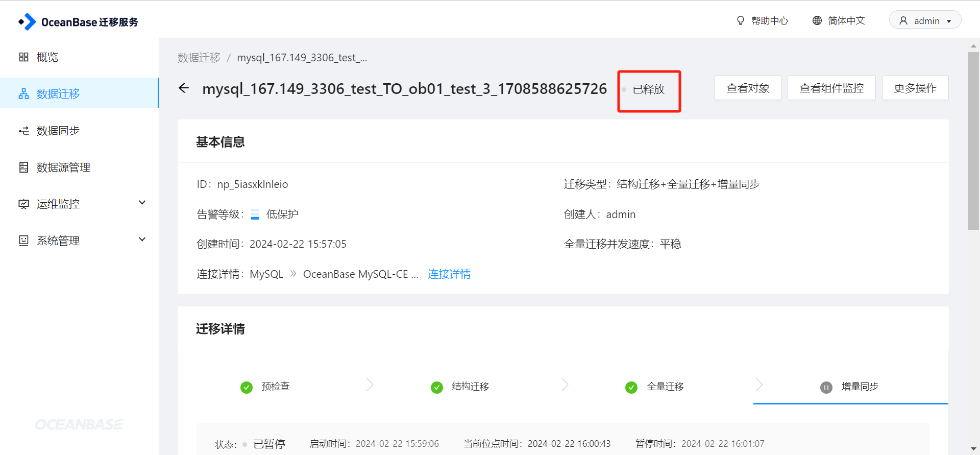The width and height of the screenshot is (980, 455).
Task: Click the 数据源管理 sidebar icon
Action: 23,167
